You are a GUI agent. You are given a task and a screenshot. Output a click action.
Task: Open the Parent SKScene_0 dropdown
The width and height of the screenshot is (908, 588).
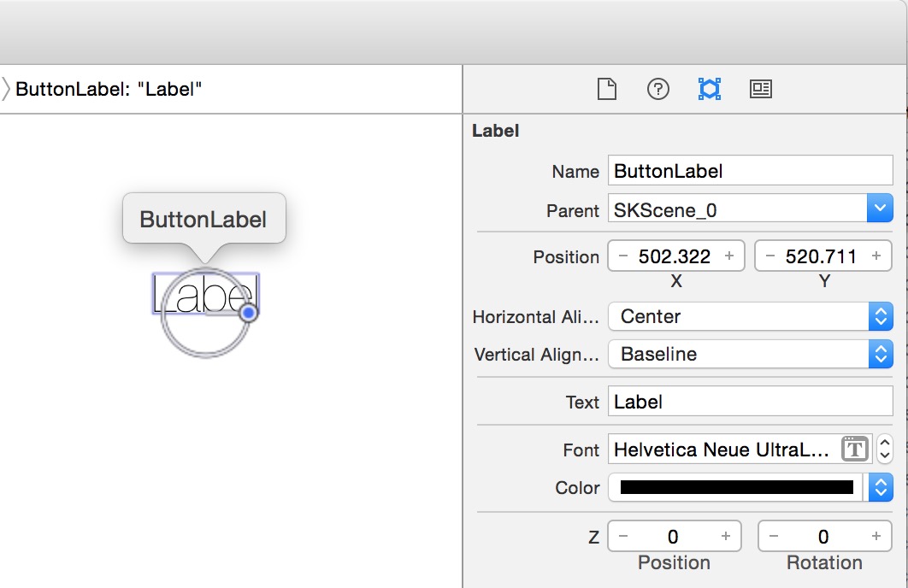880,209
